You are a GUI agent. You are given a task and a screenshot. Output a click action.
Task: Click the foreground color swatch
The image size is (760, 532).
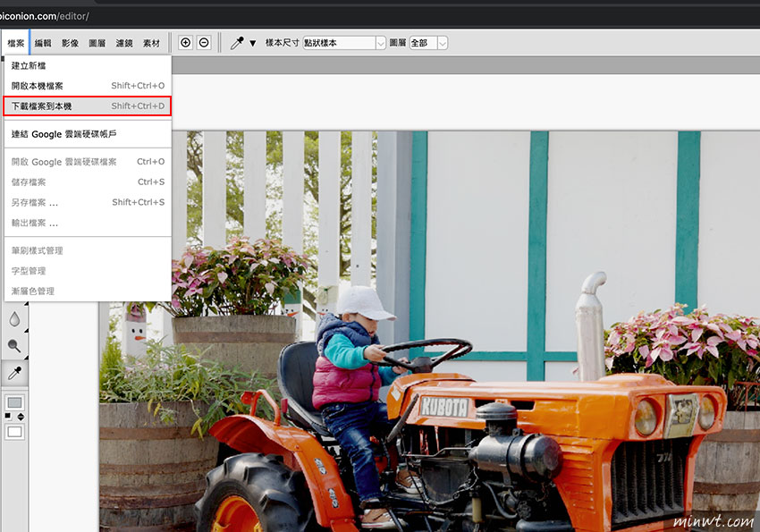[x=14, y=402]
